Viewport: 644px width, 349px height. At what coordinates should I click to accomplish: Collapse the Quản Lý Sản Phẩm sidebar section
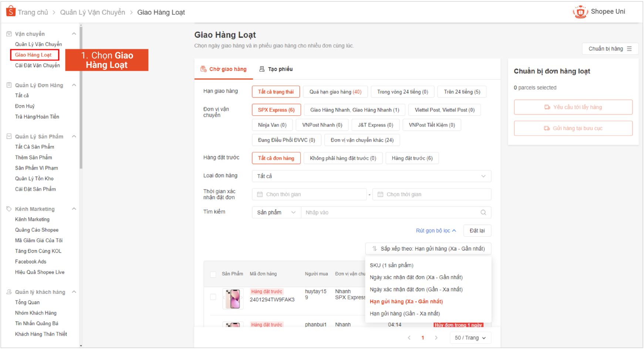[74, 136]
